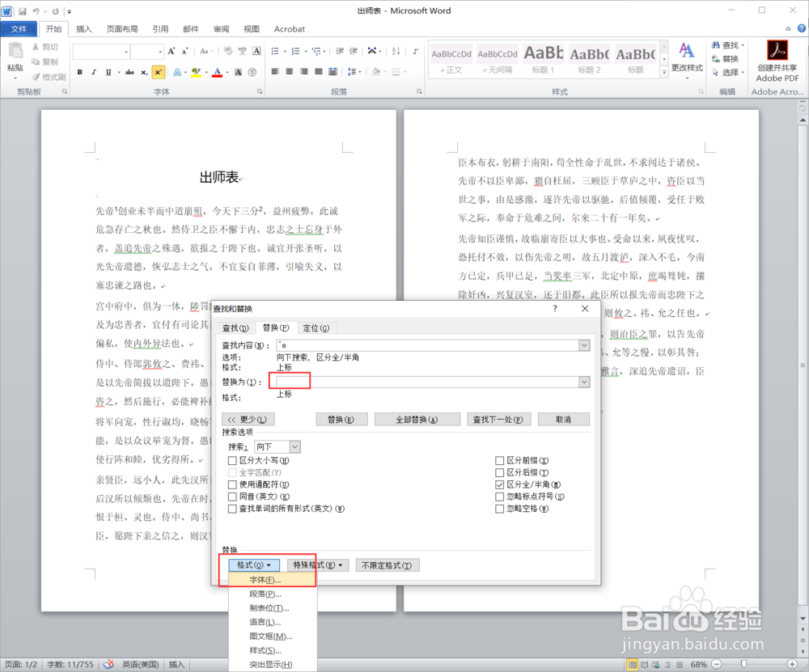Click the 全部替换 (Replace All) button
Viewport: 809px width, 672px height.
(x=417, y=419)
